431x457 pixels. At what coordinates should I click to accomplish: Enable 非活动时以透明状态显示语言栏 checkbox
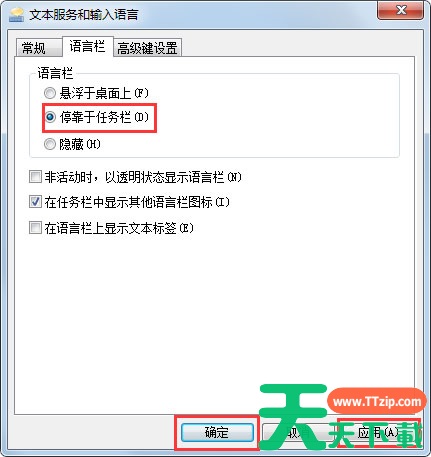click(35, 177)
